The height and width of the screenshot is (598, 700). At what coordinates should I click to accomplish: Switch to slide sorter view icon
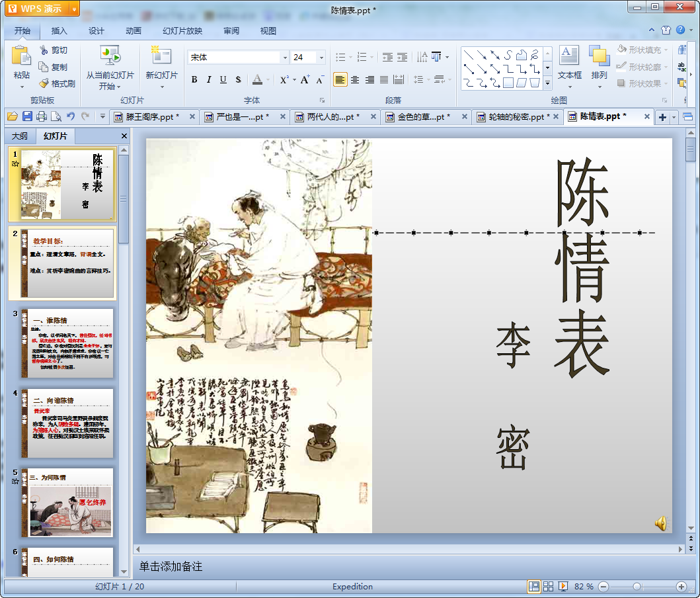(548, 587)
